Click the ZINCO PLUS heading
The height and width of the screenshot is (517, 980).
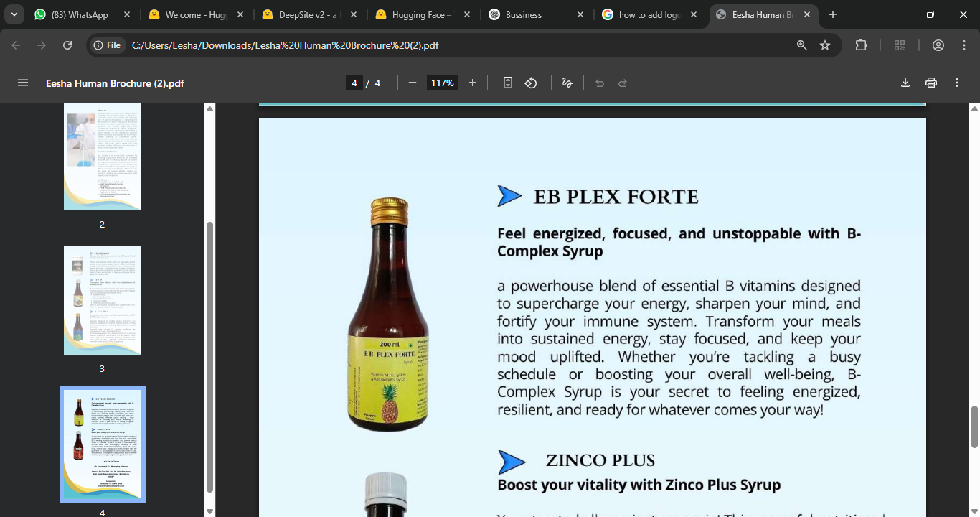coord(600,460)
